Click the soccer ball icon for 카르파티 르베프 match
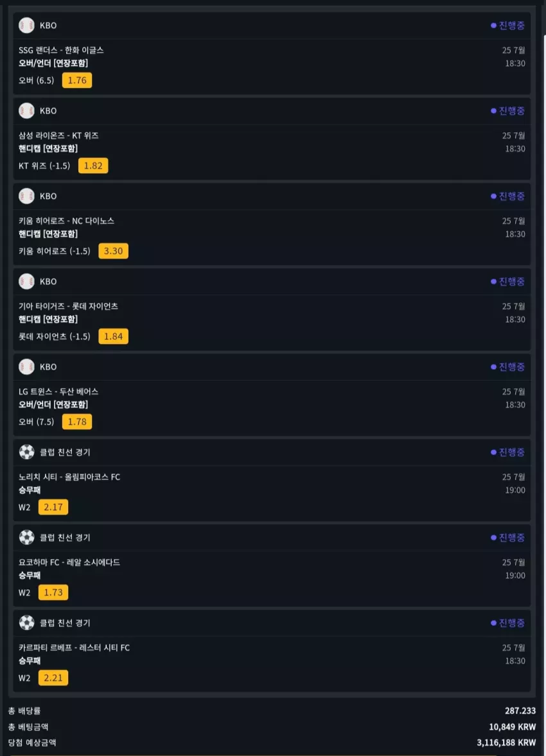This screenshot has height=756, width=546. tap(26, 623)
